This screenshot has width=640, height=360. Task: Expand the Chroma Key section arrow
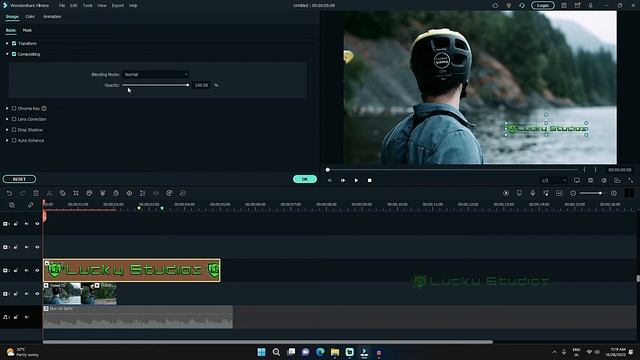click(7, 109)
